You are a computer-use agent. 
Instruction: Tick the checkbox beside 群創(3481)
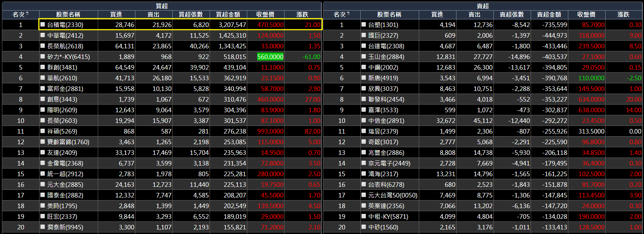(43, 67)
